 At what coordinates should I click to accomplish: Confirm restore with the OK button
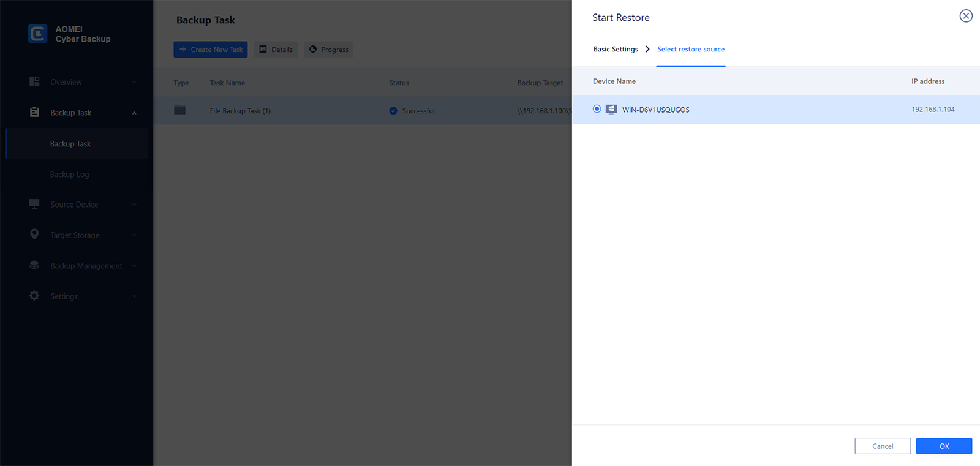point(944,446)
